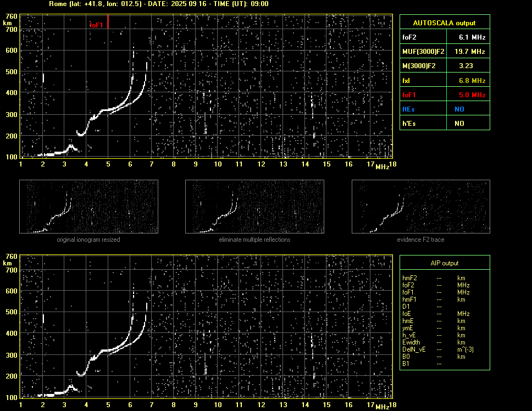Click the D1 row in AIP output
Image resolution: width=532 pixels, height=411 pixels.
click(422, 307)
